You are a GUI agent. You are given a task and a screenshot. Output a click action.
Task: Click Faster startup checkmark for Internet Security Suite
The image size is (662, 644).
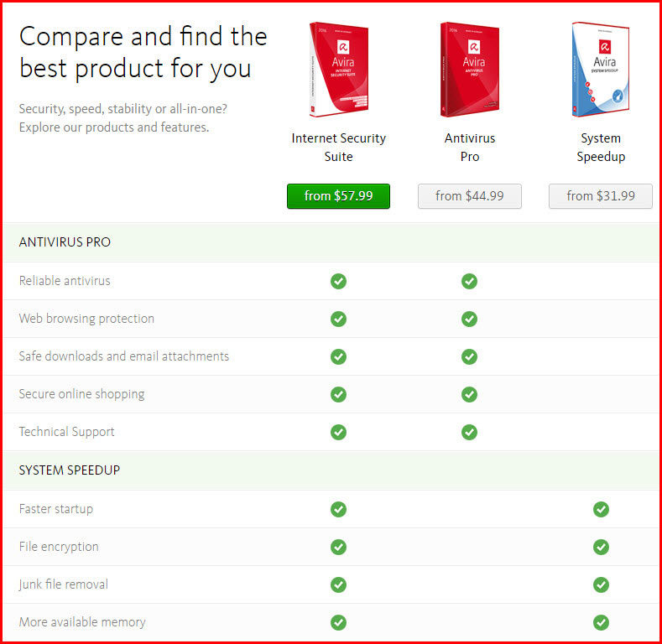[339, 509]
